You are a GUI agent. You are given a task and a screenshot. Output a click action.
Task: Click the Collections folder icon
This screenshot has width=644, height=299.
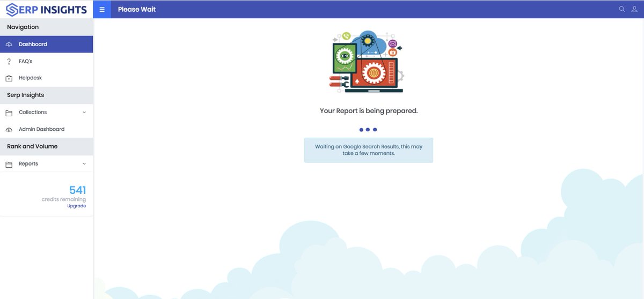coord(9,113)
